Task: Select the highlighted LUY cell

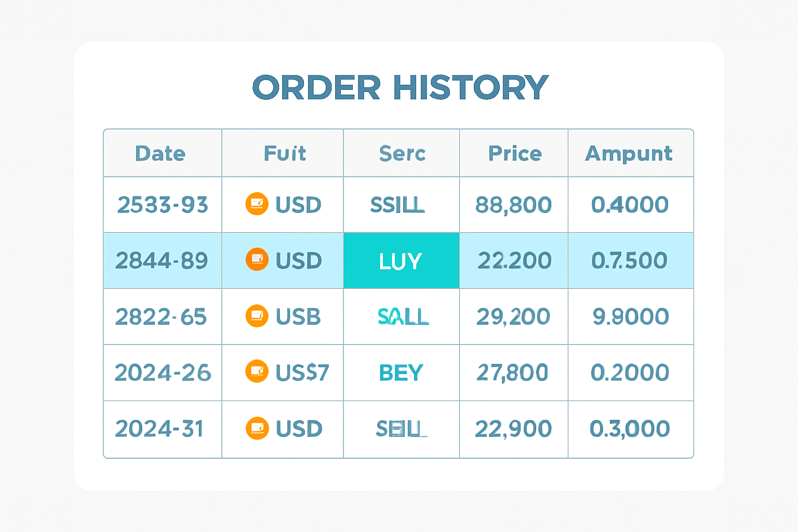Action: pyautogui.click(x=401, y=261)
